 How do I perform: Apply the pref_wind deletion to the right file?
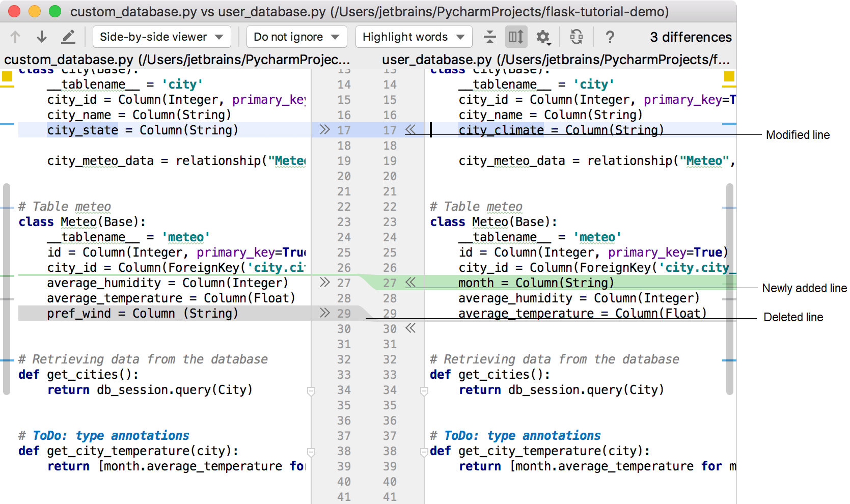coord(324,313)
